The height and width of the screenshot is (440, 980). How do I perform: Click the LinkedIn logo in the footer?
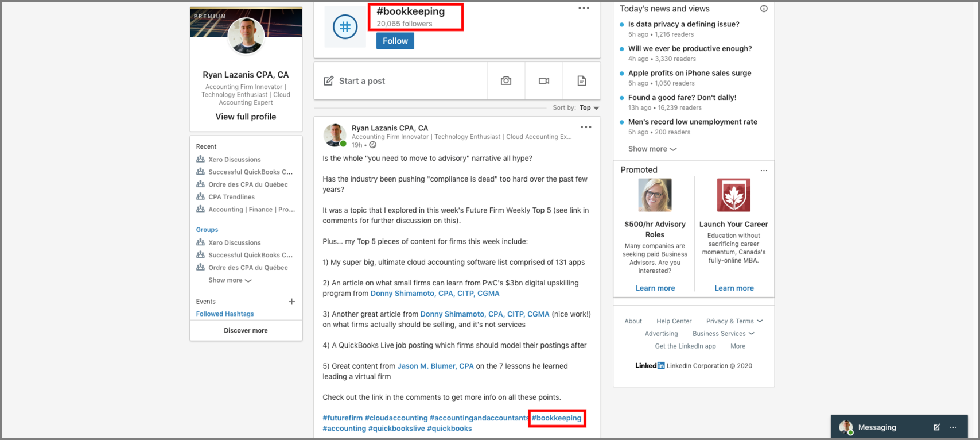coord(650,366)
